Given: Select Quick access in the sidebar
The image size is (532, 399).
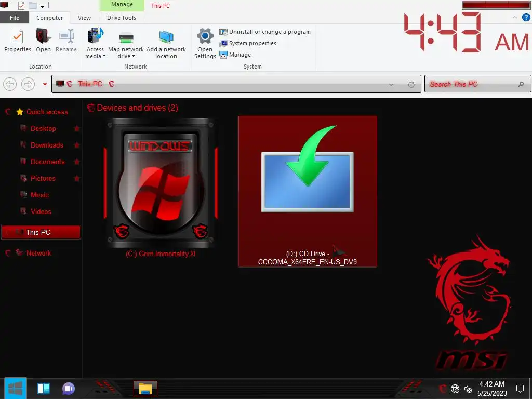Looking at the screenshot, I should tap(47, 112).
